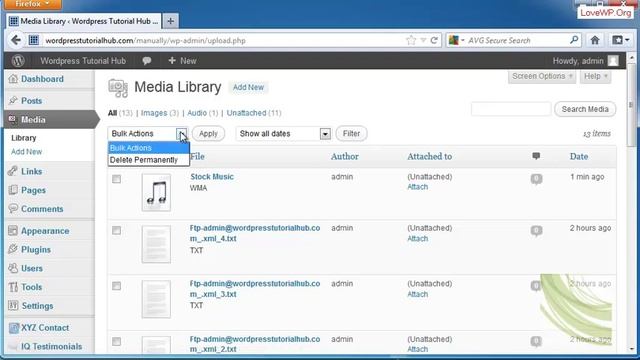Expand the Screen Options panel

click(542, 76)
